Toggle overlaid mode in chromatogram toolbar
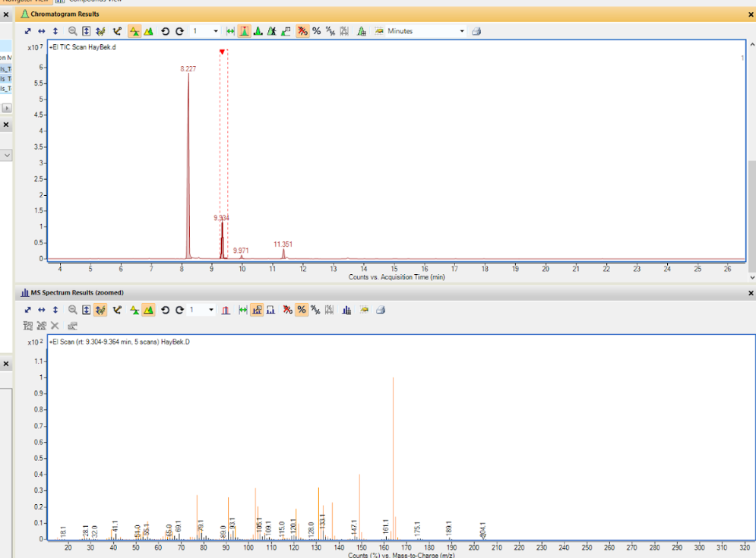Viewport: 756px width, 558px height. point(148,31)
